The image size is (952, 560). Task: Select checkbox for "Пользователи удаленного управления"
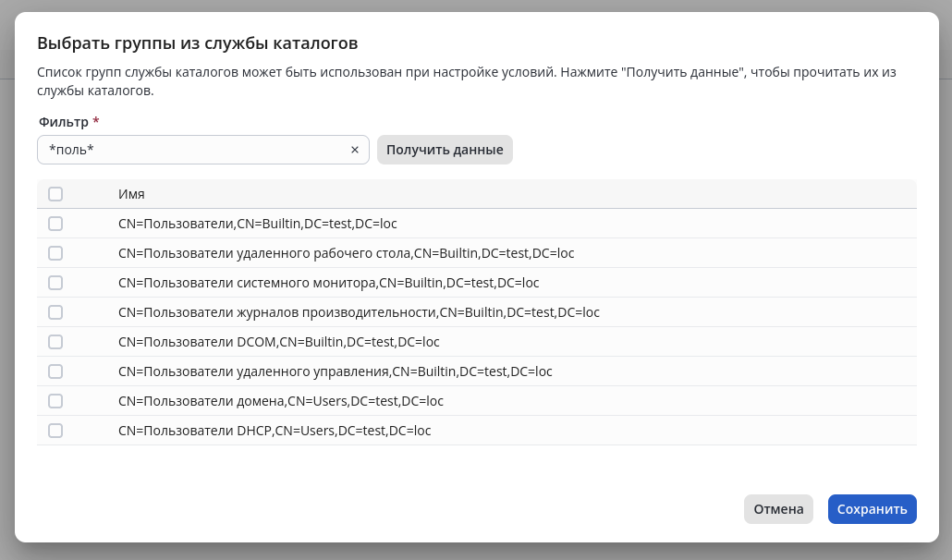pyautogui.click(x=55, y=371)
